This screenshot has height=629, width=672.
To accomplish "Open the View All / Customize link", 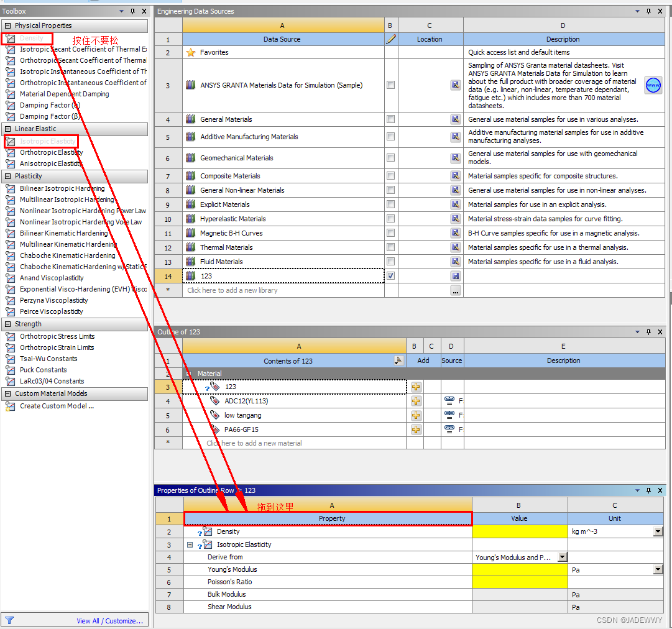I will tap(109, 621).
